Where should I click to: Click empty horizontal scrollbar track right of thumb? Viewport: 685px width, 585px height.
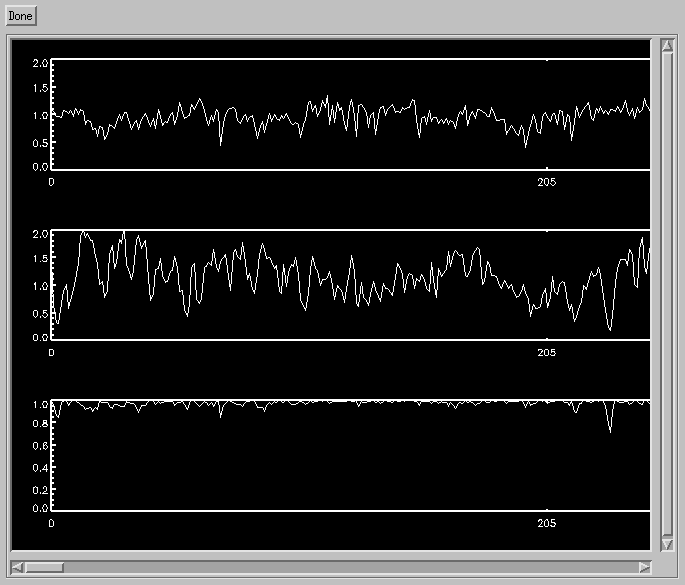350,567
